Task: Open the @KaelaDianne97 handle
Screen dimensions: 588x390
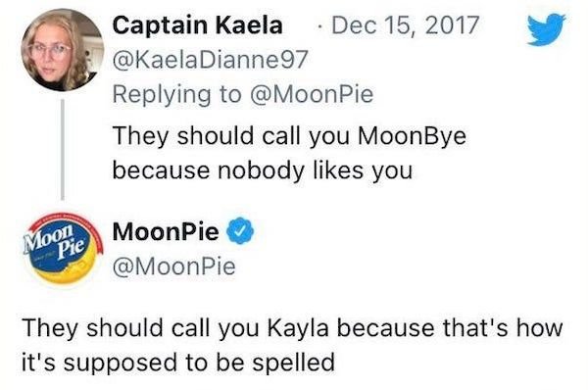Action: tap(211, 59)
